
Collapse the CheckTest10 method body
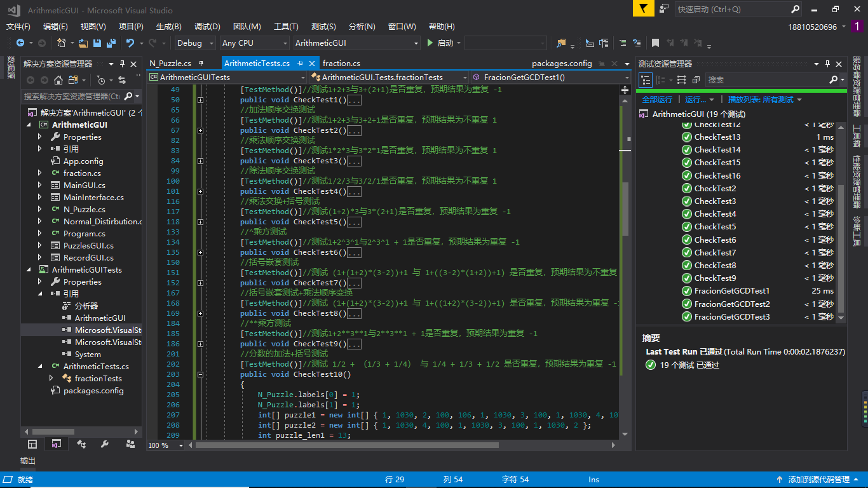pos(201,374)
